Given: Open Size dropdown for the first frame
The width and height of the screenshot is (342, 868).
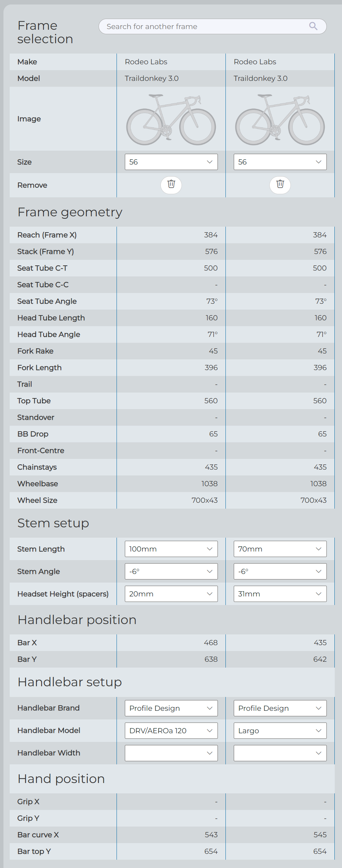Looking at the screenshot, I should click(x=171, y=162).
